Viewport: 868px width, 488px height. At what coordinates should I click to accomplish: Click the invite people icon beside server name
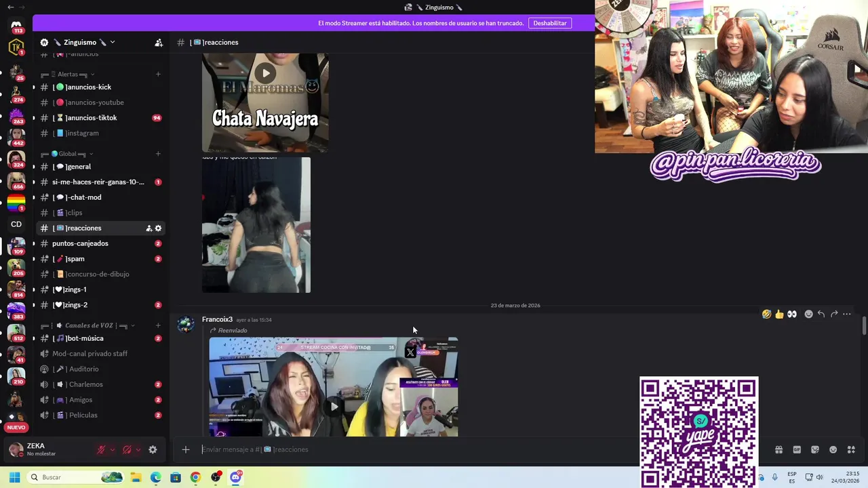coord(158,42)
